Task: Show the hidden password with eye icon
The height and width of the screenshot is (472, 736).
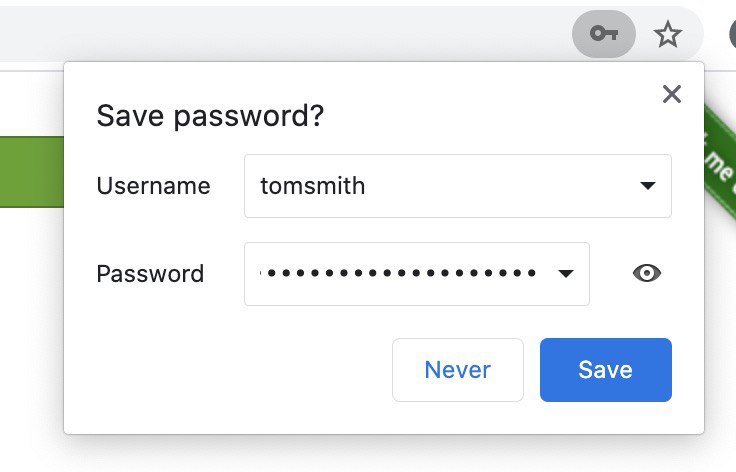Action: [647, 273]
